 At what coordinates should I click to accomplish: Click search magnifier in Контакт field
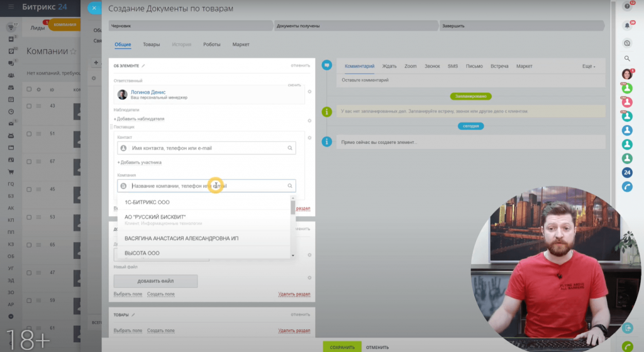290,148
